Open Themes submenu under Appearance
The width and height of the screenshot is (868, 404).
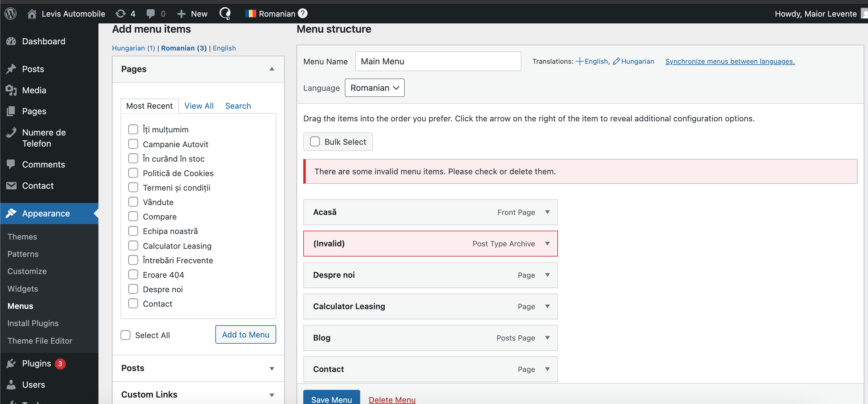[22, 237]
